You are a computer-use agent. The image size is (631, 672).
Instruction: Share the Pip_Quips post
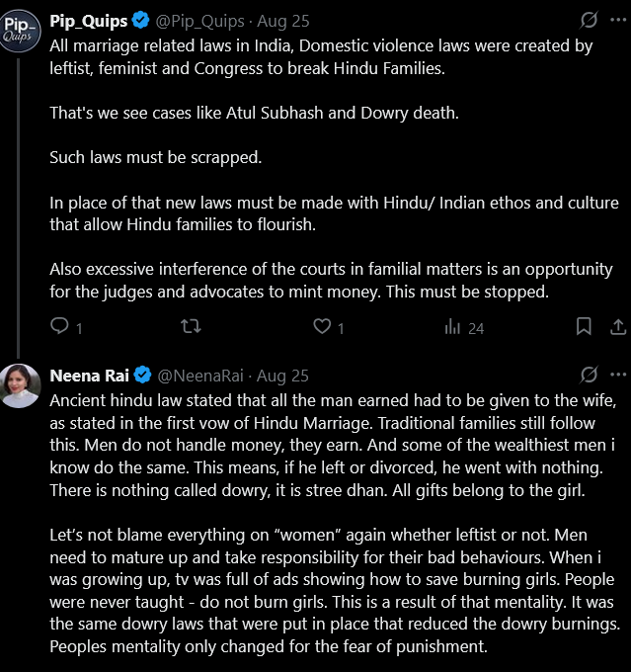(x=617, y=327)
